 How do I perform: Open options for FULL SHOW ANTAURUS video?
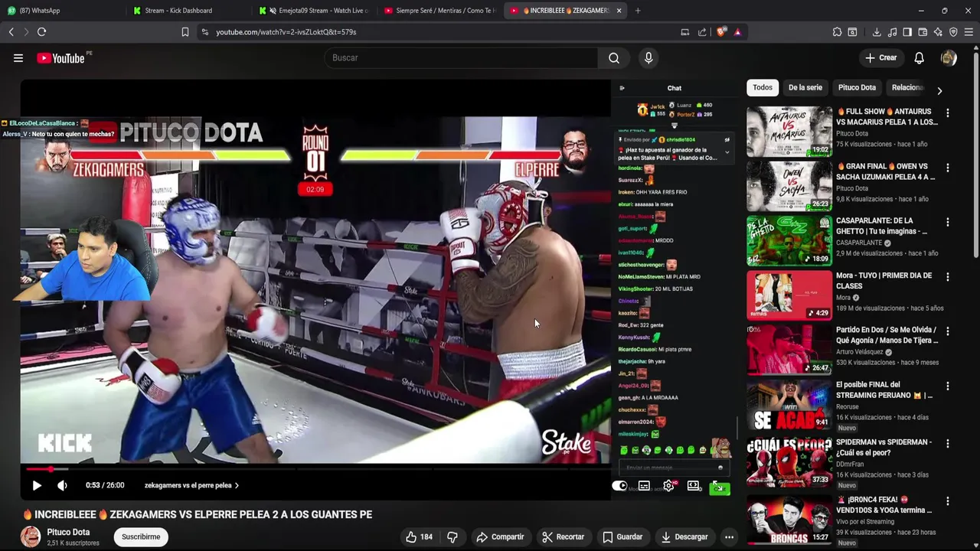[948, 112]
